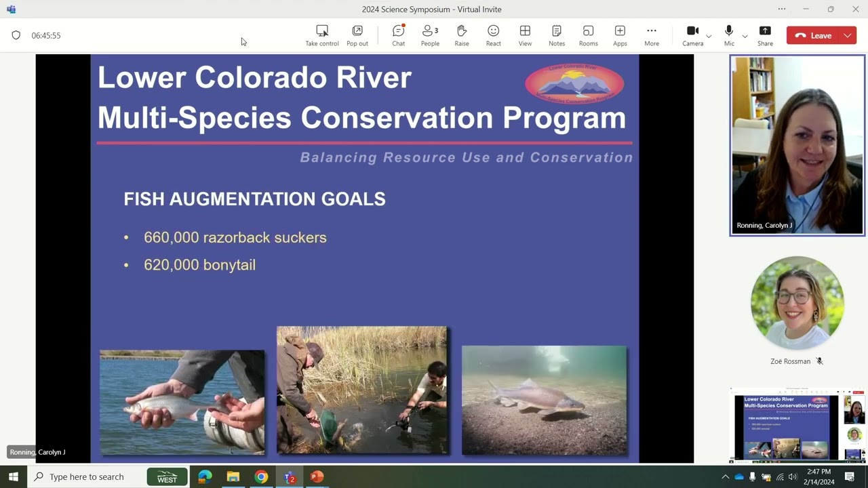Click the LCR MSCP logo on slide

pos(574,83)
